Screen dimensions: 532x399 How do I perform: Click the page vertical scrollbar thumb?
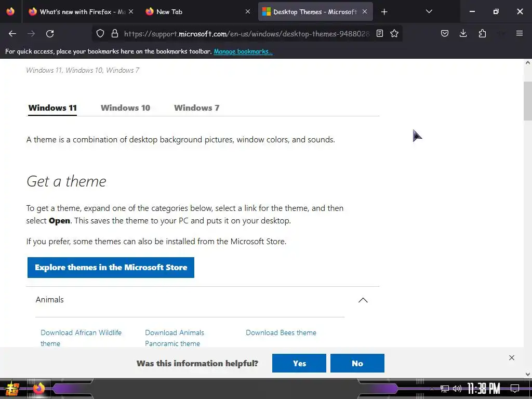(x=528, y=101)
